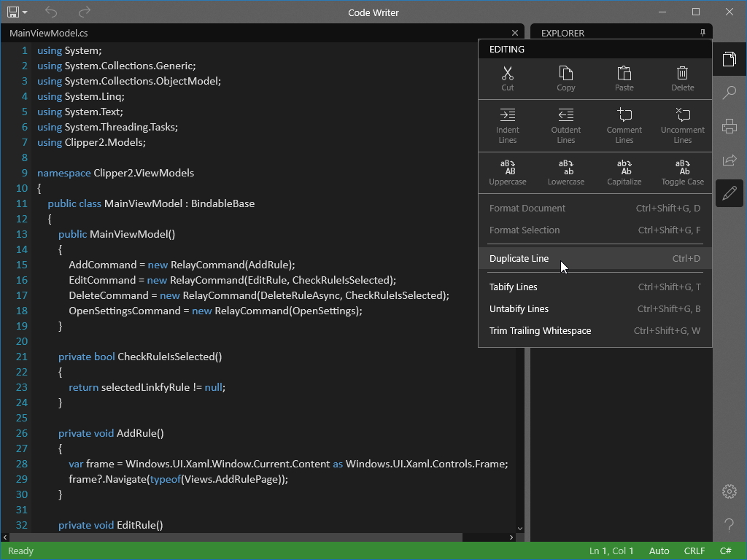Apply Comment Lines
747x560 pixels.
click(x=624, y=125)
